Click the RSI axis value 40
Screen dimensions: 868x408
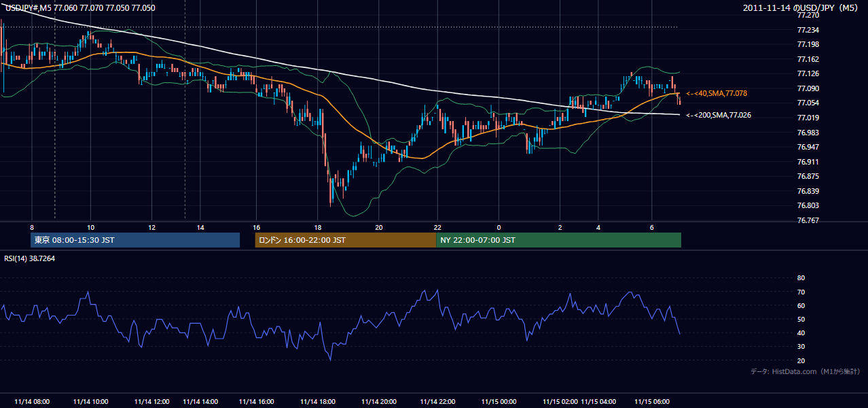[x=801, y=333]
